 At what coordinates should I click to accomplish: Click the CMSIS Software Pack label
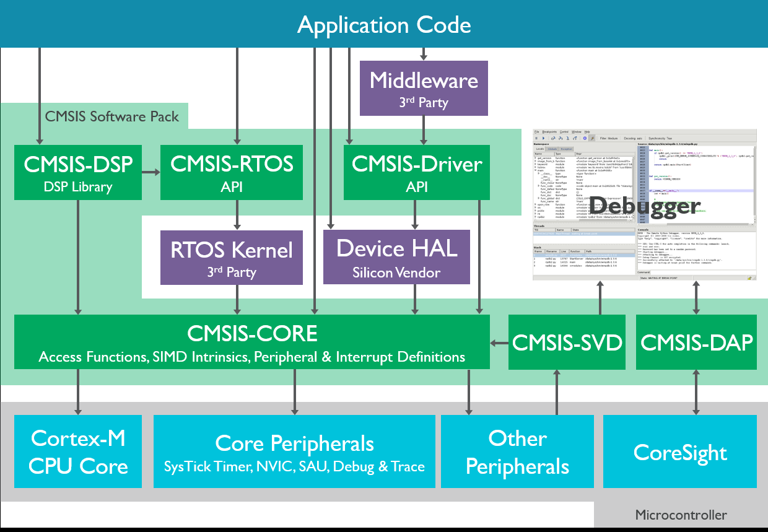(x=111, y=116)
